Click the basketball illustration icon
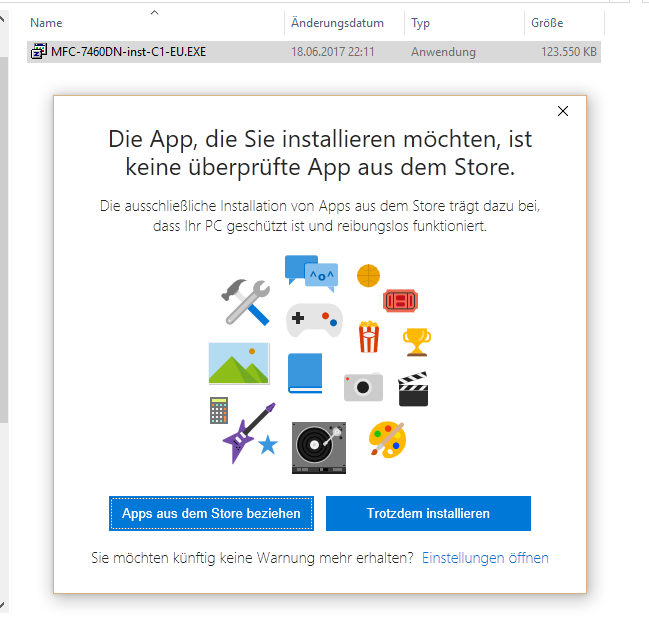Image resolution: width=649 pixels, height=621 pixels. (368, 276)
